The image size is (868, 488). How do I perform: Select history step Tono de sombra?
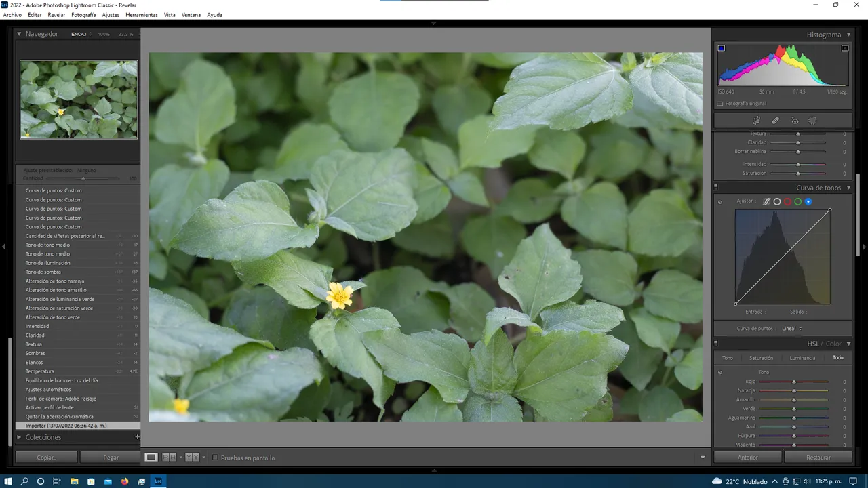[x=77, y=272]
